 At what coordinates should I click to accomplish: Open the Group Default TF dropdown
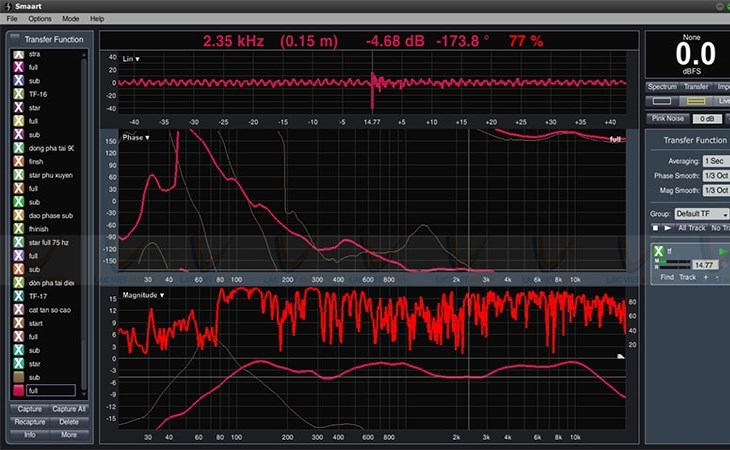point(702,214)
